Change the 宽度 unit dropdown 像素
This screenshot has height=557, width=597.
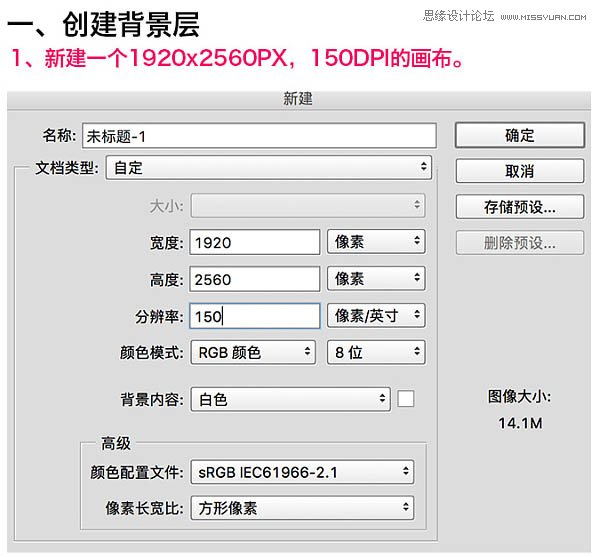click(376, 241)
